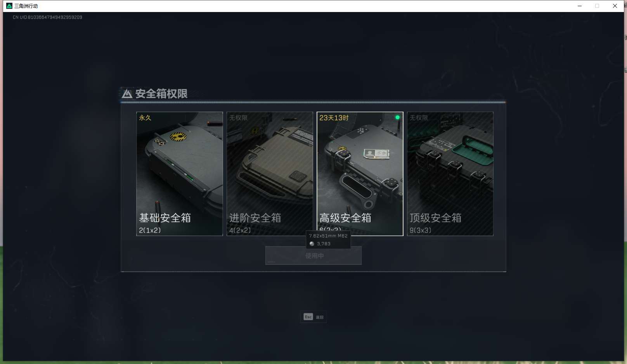627x364 pixels.
Task: Click the Esc key icon
Action: point(308,317)
